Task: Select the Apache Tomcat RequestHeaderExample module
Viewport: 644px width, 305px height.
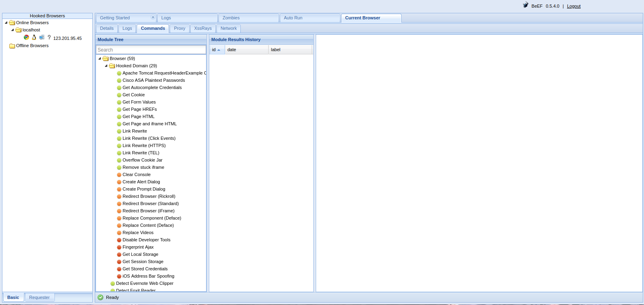Action: pos(164,73)
